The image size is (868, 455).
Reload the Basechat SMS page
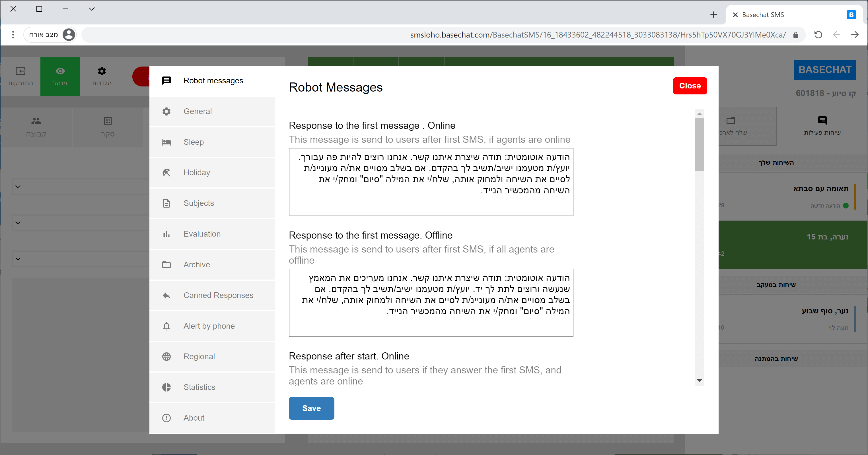(x=818, y=35)
